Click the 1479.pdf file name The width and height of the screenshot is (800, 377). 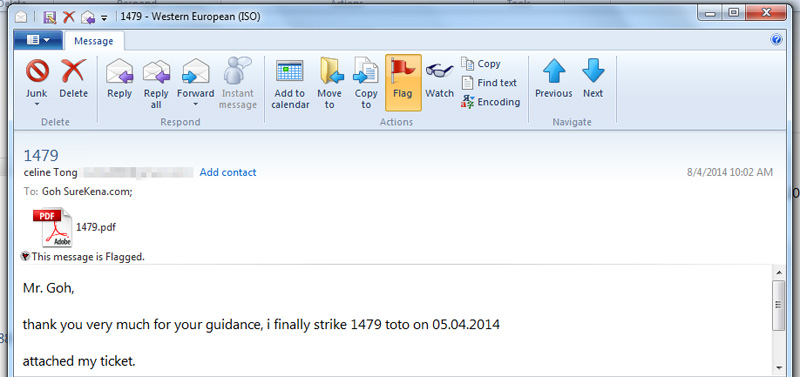(95, 228)
